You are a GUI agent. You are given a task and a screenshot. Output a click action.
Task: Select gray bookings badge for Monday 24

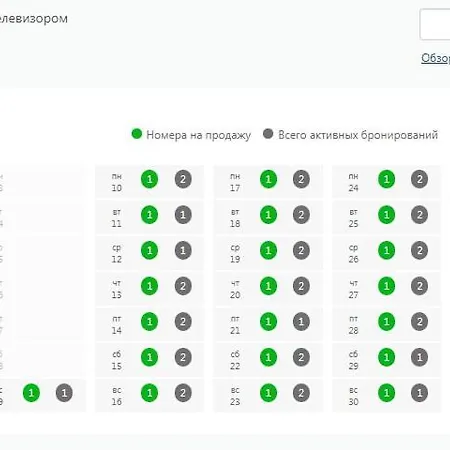click(x=419, y=179)
